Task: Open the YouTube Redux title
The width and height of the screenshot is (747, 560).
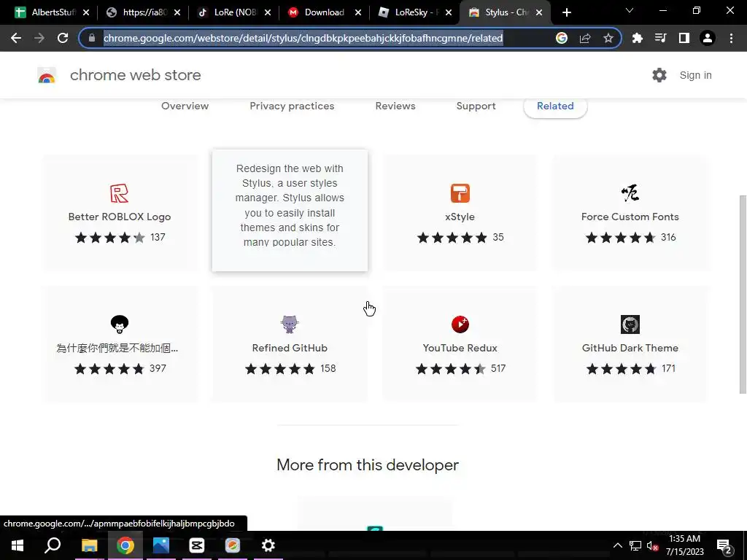Action: (460, 348)
